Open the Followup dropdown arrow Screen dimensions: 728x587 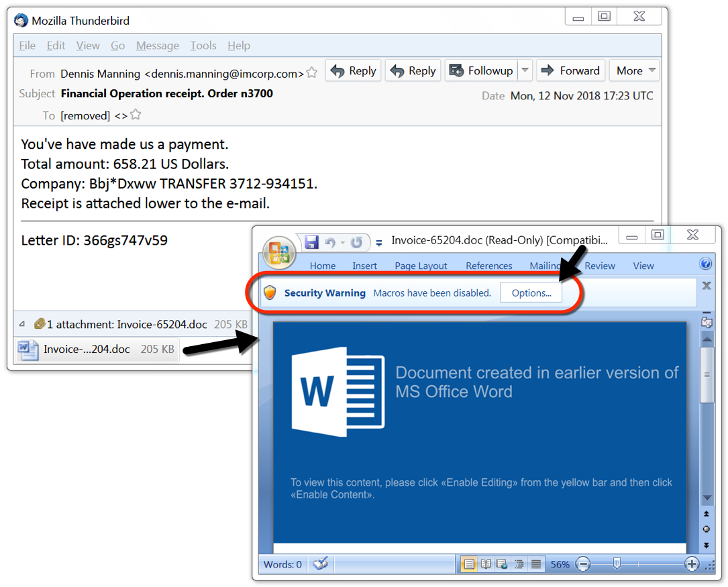tap(525, 70)
